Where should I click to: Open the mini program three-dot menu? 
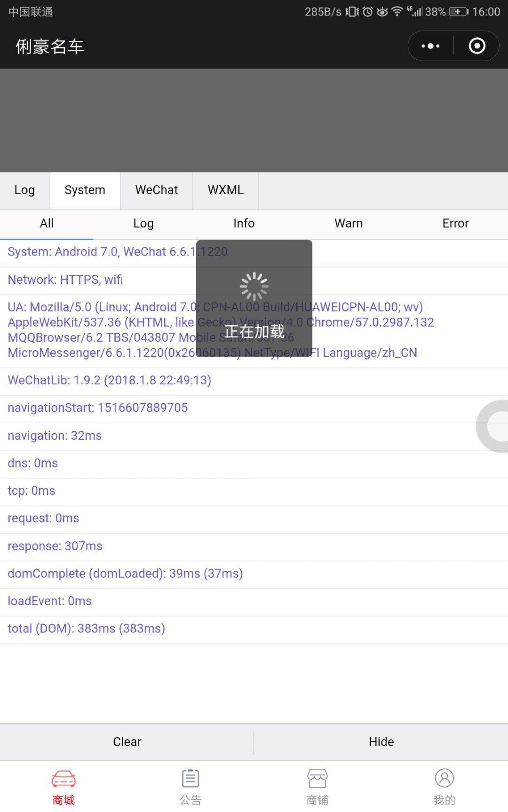[430, 46]
